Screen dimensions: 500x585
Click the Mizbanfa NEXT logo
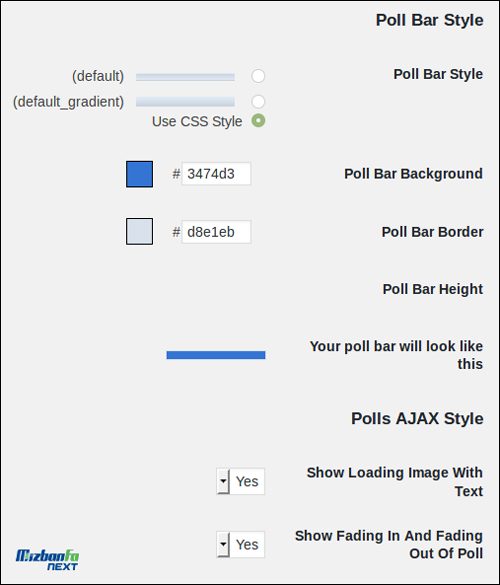(47, 560)
